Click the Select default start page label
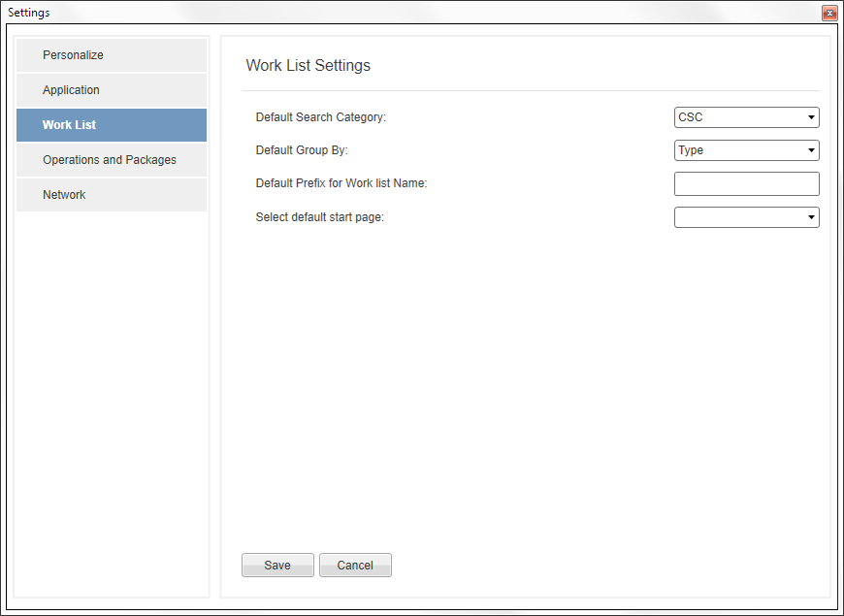The image size is (844, 616). [x=320, y=217]
